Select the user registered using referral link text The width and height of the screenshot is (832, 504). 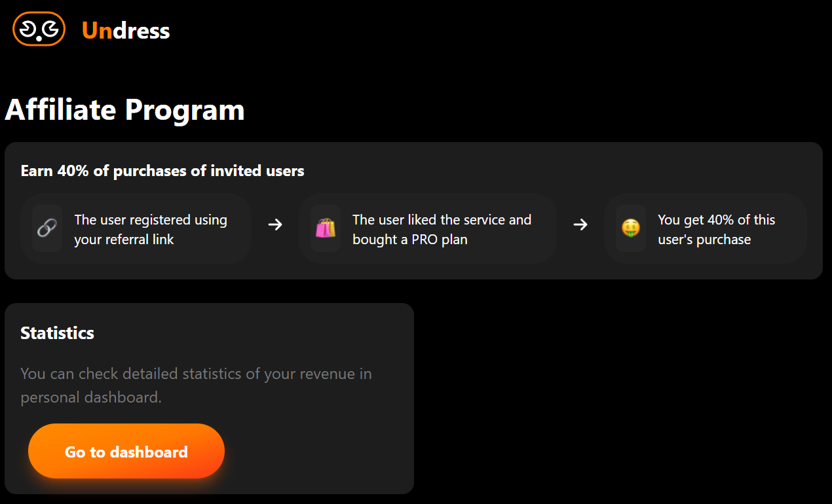pyautogui.click(x=151, y=229)
